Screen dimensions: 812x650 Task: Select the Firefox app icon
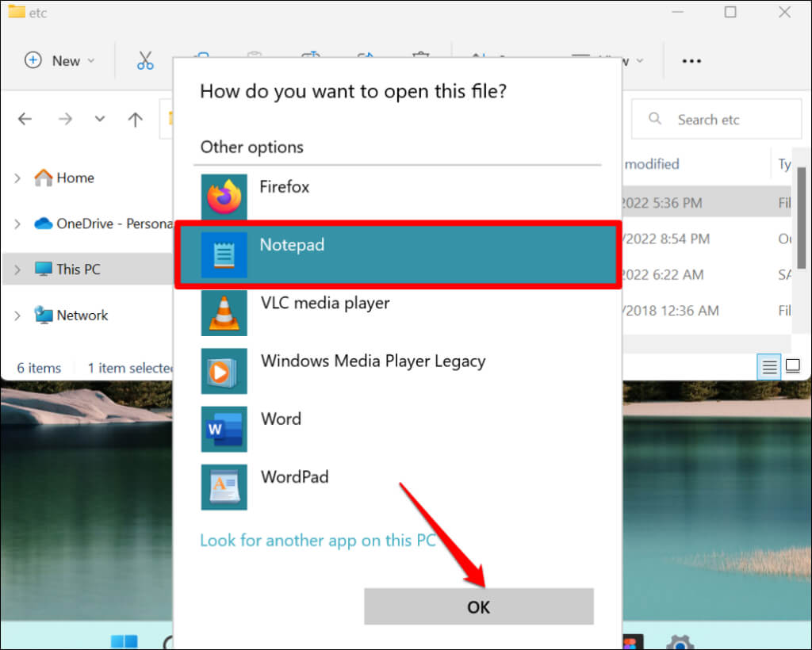[224, 197]
